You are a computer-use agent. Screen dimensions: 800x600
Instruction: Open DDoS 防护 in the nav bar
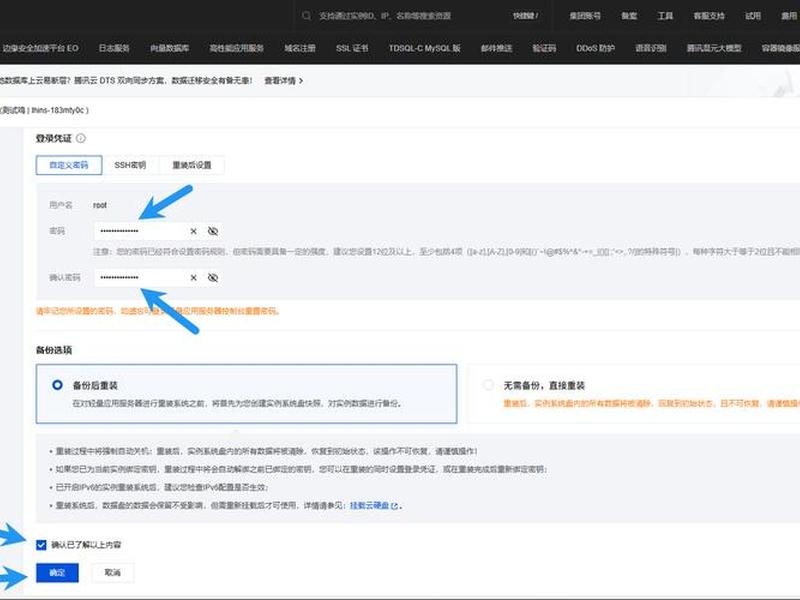point(595,48)
